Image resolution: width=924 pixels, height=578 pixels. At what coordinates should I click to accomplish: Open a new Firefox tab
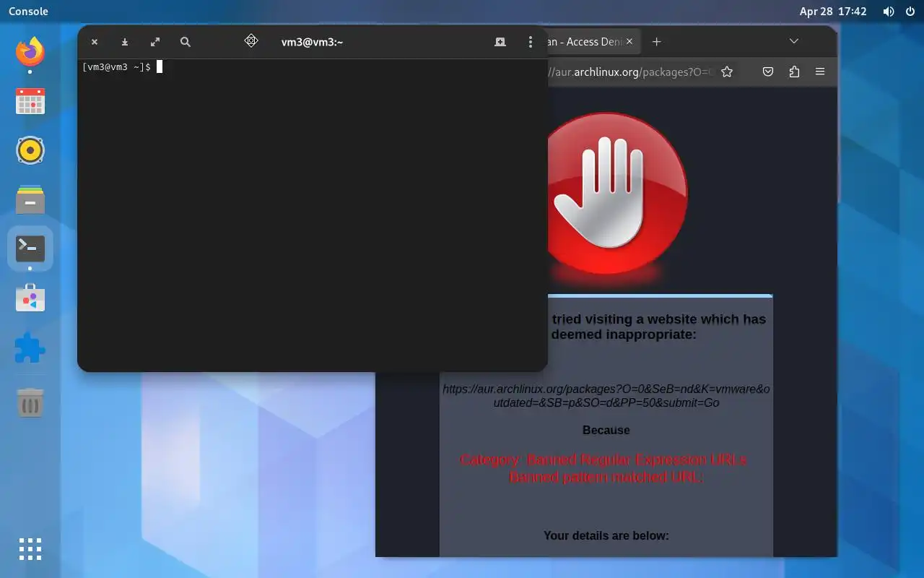pos(656,42)
